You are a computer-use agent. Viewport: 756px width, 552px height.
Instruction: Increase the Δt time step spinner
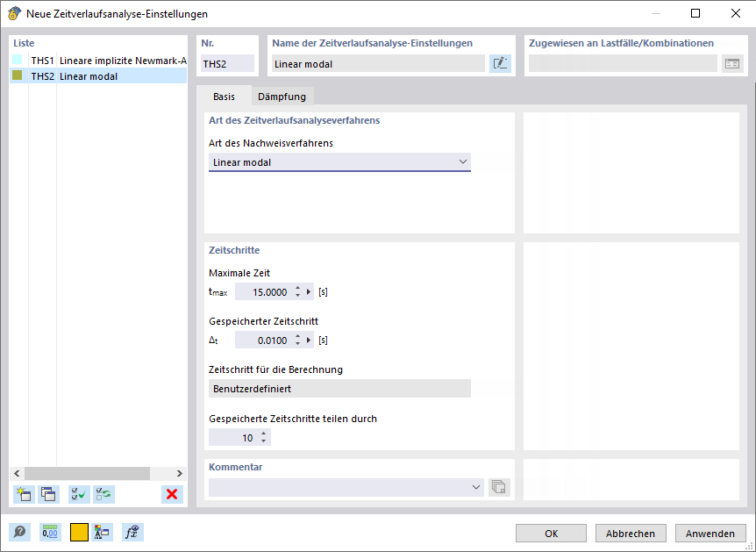(x=298, y=337)
